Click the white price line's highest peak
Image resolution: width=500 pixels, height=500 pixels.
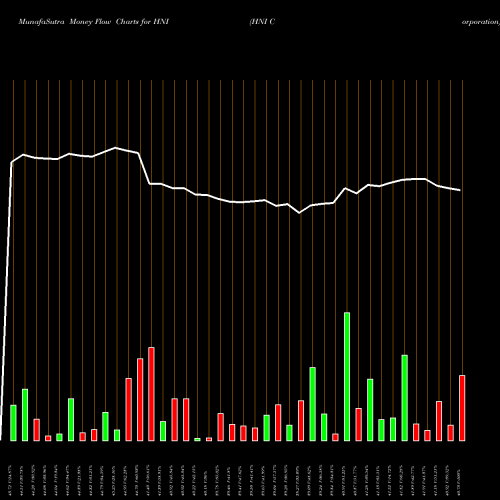[x=116, y=148]
